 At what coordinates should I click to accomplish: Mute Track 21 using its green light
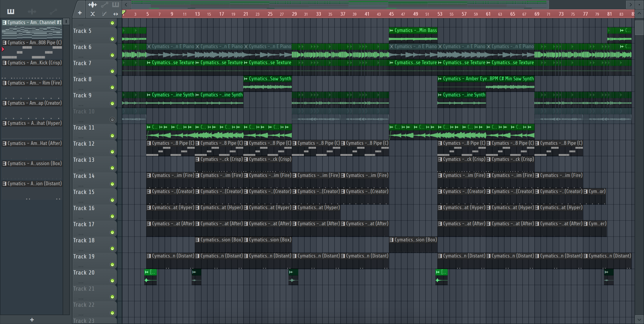click(x=112, y=297)
